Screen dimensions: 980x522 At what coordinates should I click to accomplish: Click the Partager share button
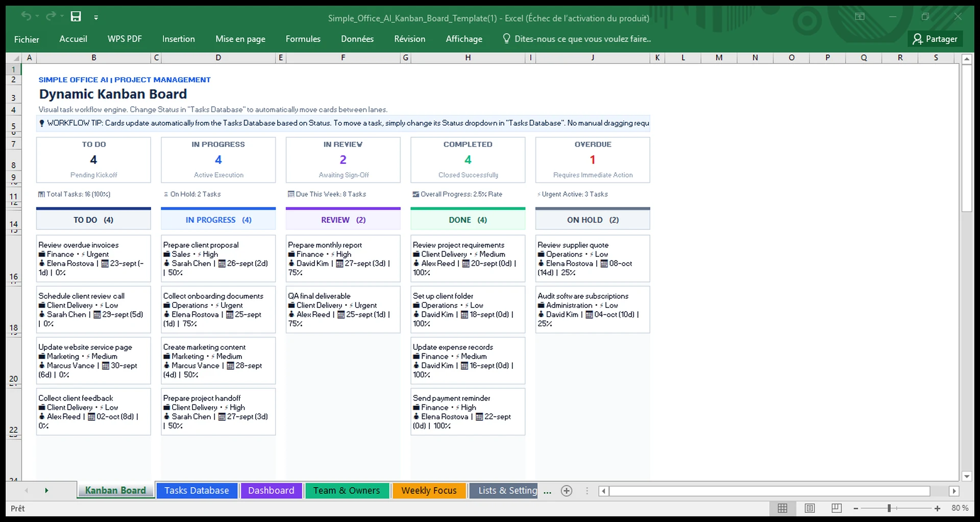[935, 39]
